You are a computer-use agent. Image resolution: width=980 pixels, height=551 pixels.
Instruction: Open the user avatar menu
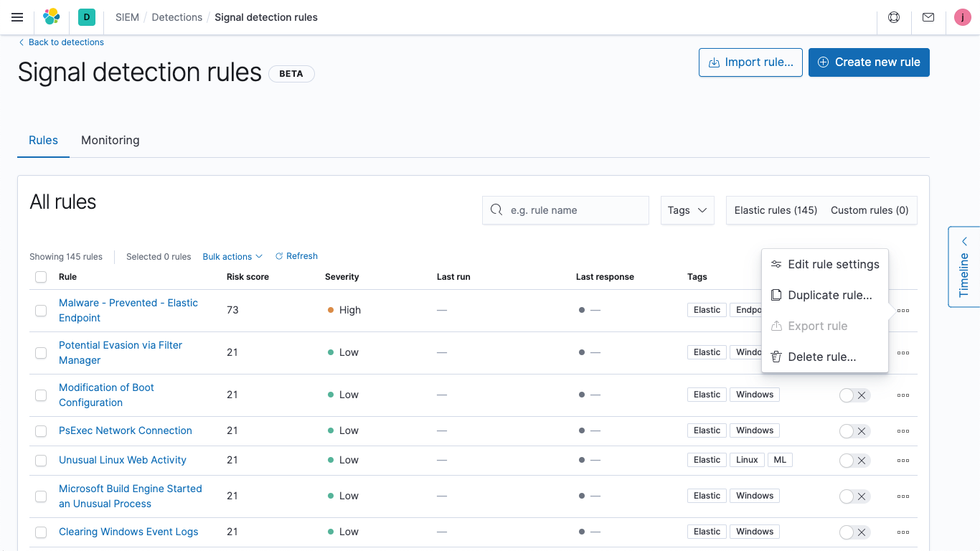(x=963, y=17)
